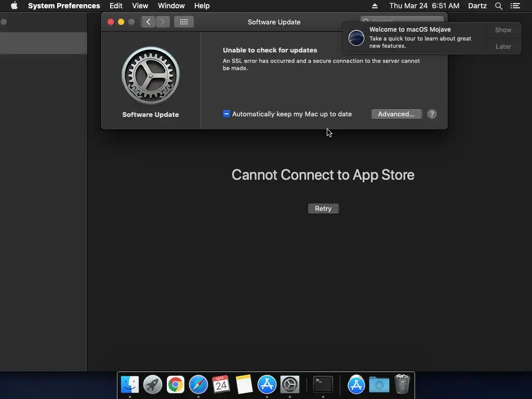
Task: Click Retry in the App Store window
Action: 323,209
